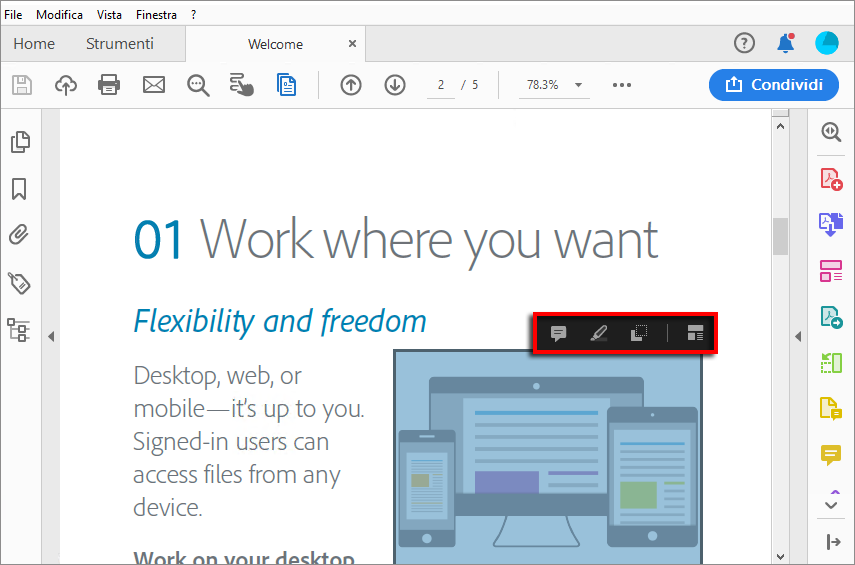855x565 pixels.
Task: Click the help question mark icon
Action: [744, 43]
